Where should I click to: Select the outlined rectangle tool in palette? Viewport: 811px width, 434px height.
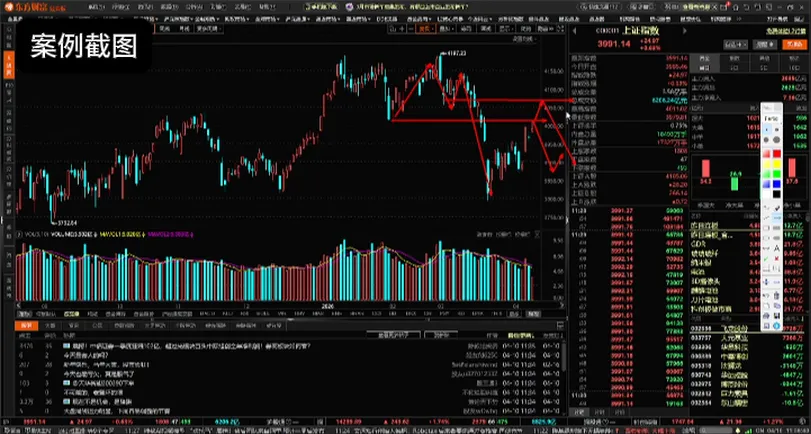767,228
